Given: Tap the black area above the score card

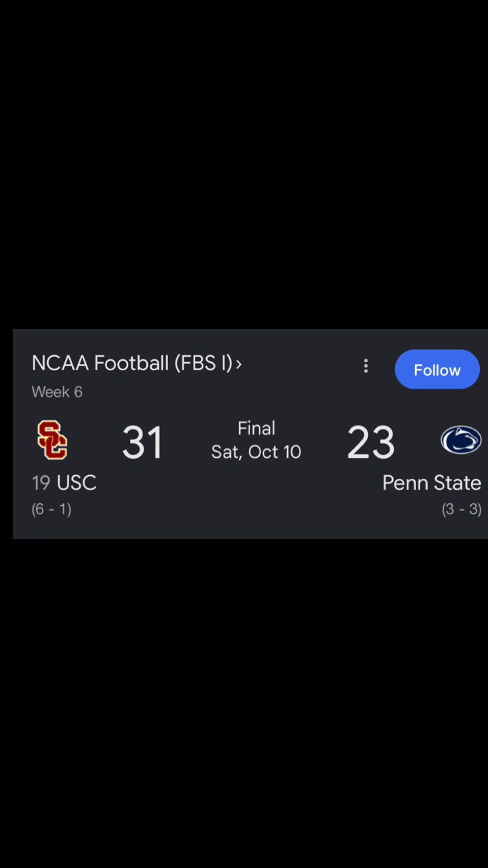Looking at the screenshot, I should pos(244,164).
